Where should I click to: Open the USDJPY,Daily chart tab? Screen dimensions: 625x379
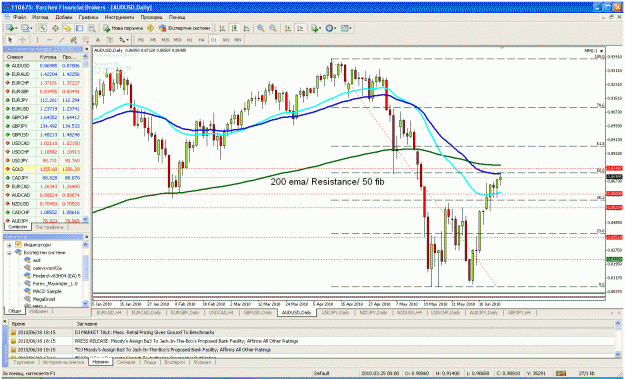335,313
